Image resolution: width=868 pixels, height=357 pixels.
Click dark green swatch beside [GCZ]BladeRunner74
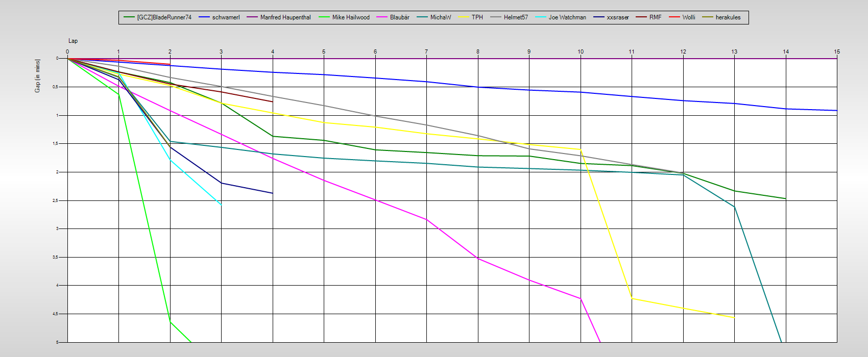(x=129, y=17)
